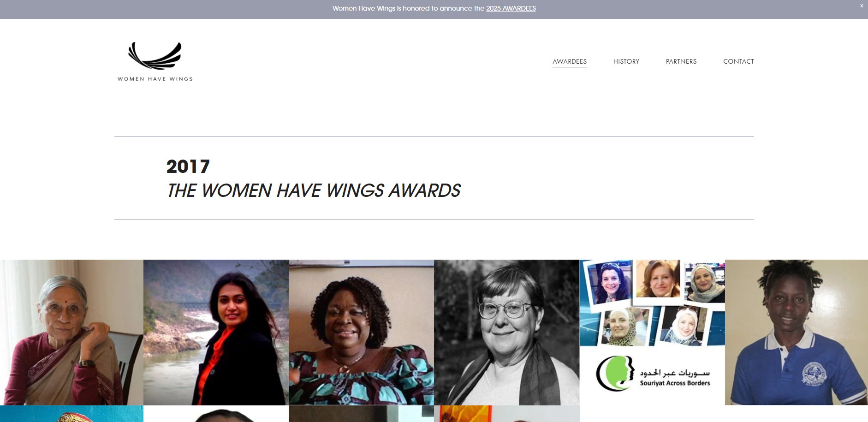
Task: Open the 2025 AWARDEES link in banner
Action: [511, 8]
